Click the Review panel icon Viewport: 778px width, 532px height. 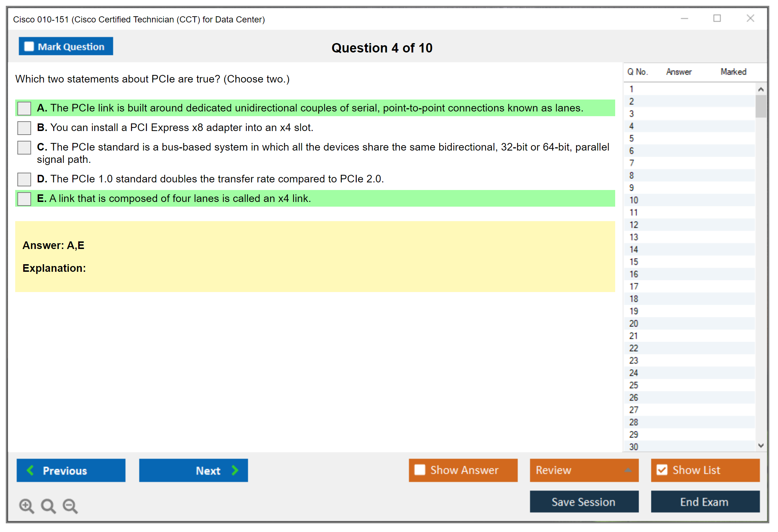pos(629,470)
